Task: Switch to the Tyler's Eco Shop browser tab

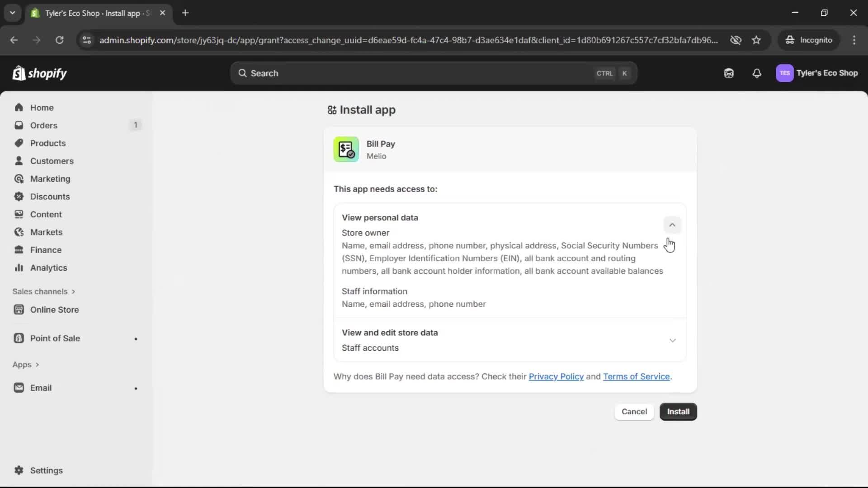Action: point(90,13)
